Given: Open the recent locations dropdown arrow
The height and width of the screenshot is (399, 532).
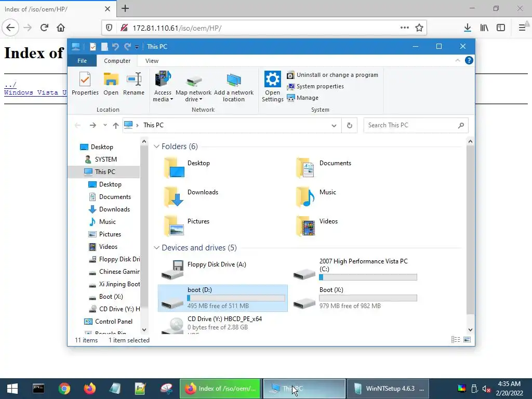Looking at the screenshot, I should (105, 125).
